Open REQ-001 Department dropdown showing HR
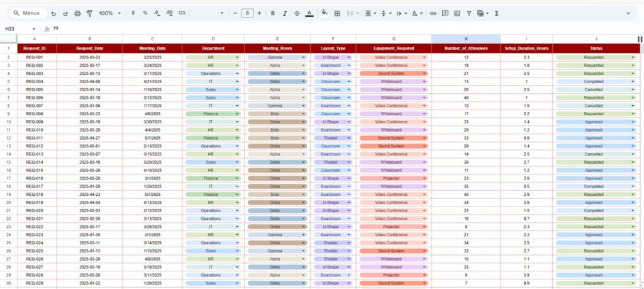644x289 pixels. tap(237, 57)
